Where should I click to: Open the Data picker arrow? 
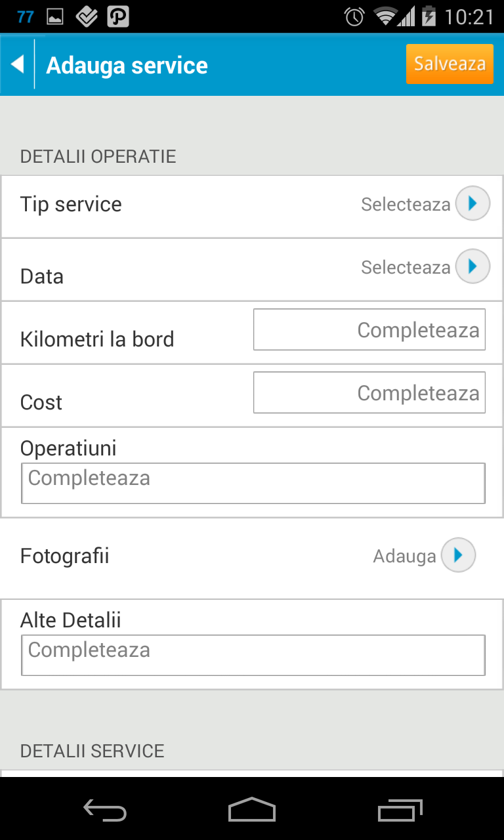point(472,266)
